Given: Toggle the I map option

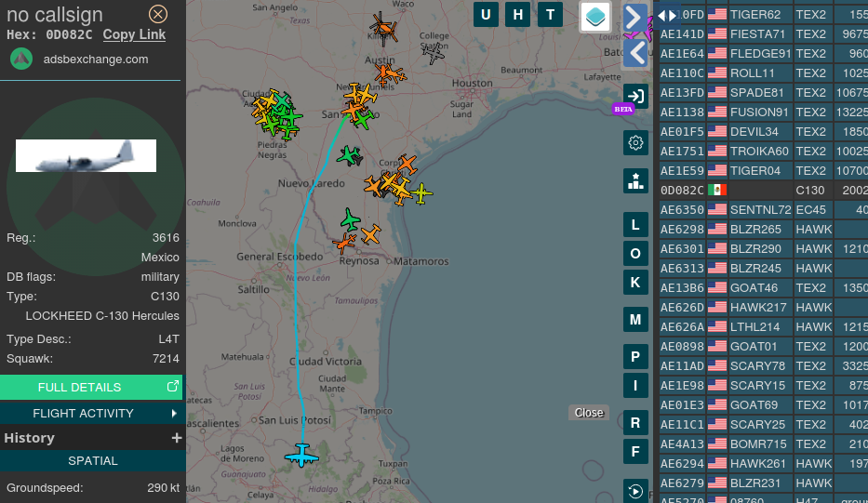Looking at the screenshot, I should [635, 386].
